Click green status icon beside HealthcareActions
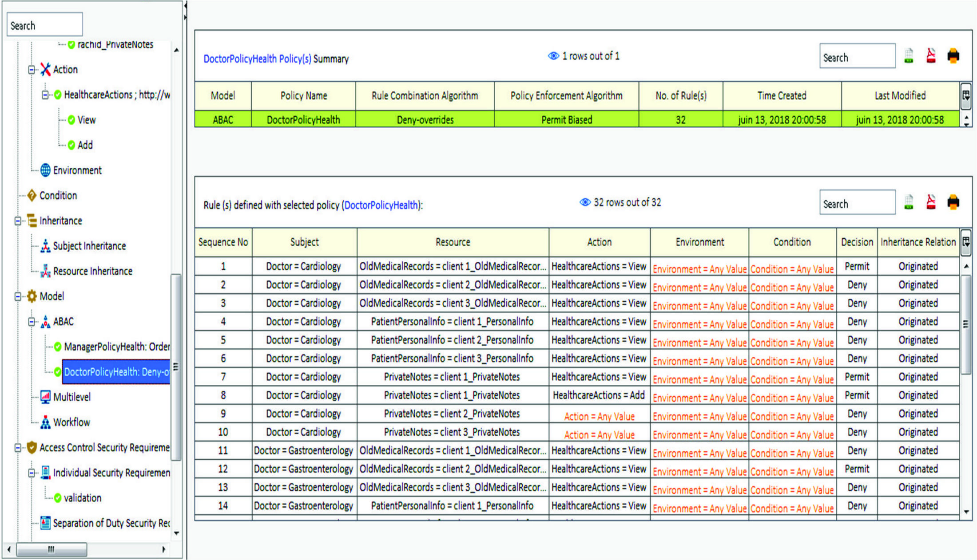977x560 pixels. (x=58, y=95)
